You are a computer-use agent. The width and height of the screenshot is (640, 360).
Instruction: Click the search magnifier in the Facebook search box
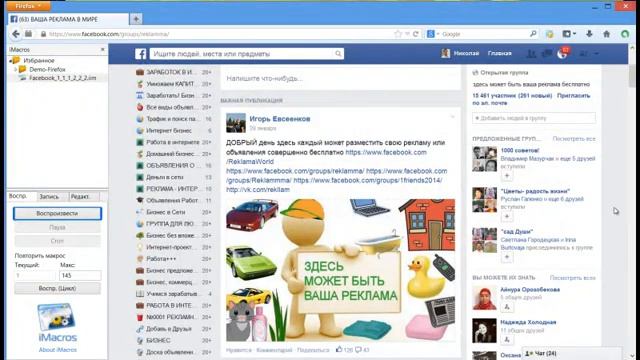tap(338, 53)
